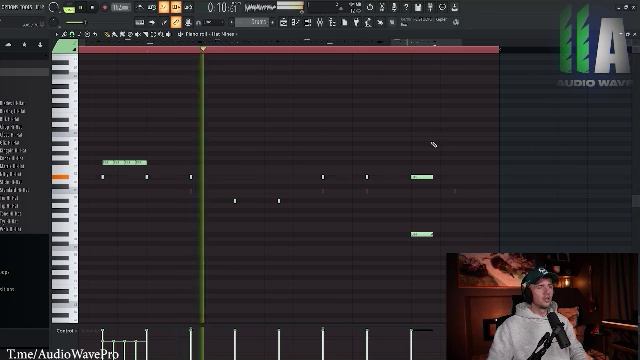This screenshot has width=640, height=360.
Task: Click the Play button in transport
Action: (80, 7)
